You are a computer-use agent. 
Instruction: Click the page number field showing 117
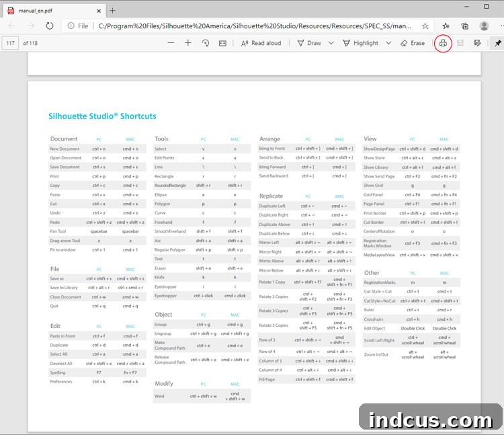point(10,43)
